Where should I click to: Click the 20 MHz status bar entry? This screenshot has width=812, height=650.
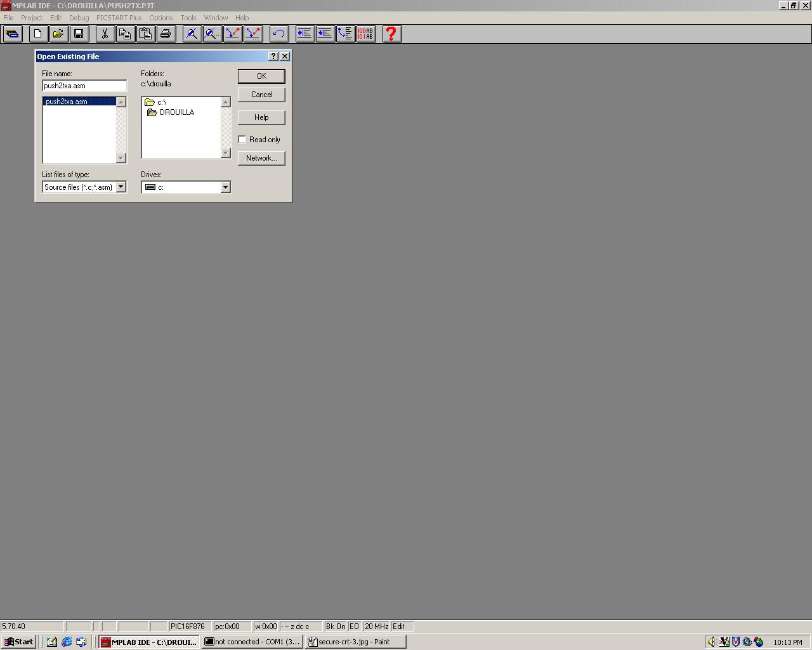(377, 627)
